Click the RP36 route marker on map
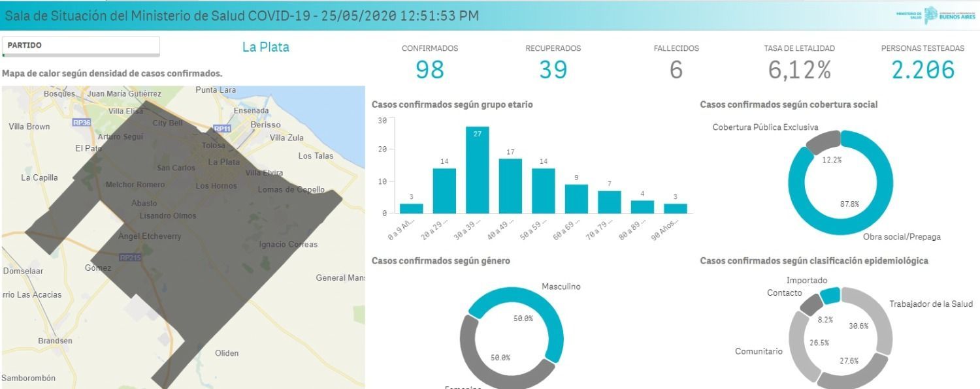Image resolution: width=980 pixels, height=389 pixels. 82,123
